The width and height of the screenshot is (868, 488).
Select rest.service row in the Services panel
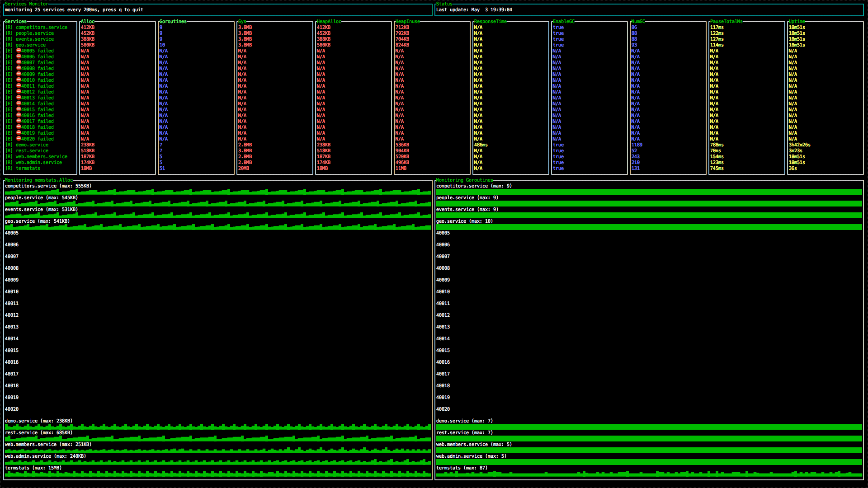coord(32,151)
